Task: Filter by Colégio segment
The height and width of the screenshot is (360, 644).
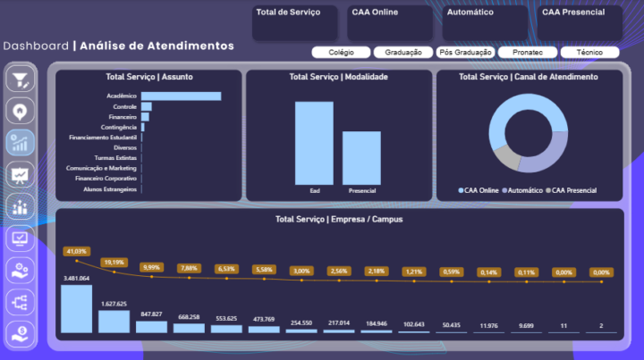Action: click(x=341, y=53)
